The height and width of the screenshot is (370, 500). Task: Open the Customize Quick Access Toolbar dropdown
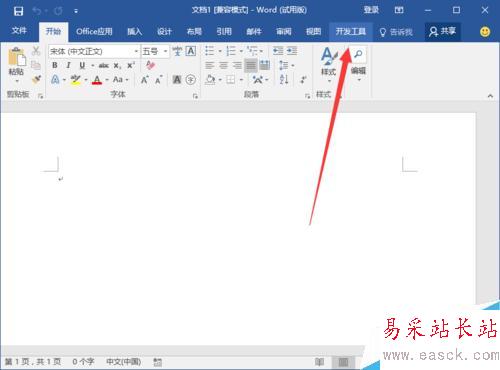[76, 11]
